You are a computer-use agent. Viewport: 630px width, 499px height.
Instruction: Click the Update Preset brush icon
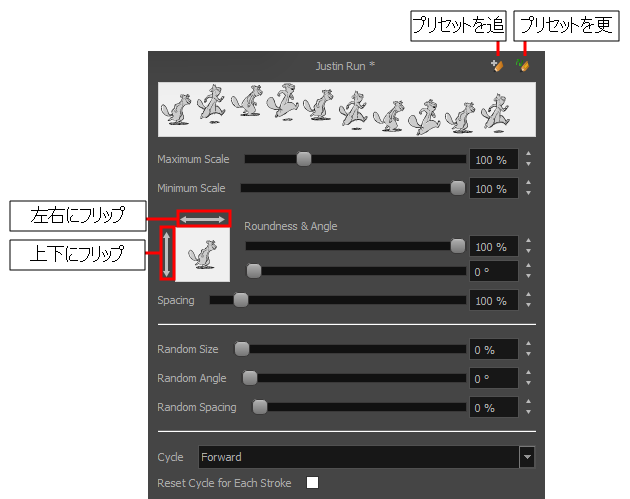tap(523, 65)
